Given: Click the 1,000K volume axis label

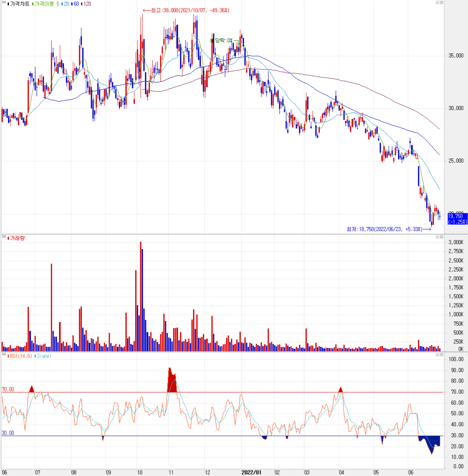Looking at the screenshot, I should coord(456,314).
